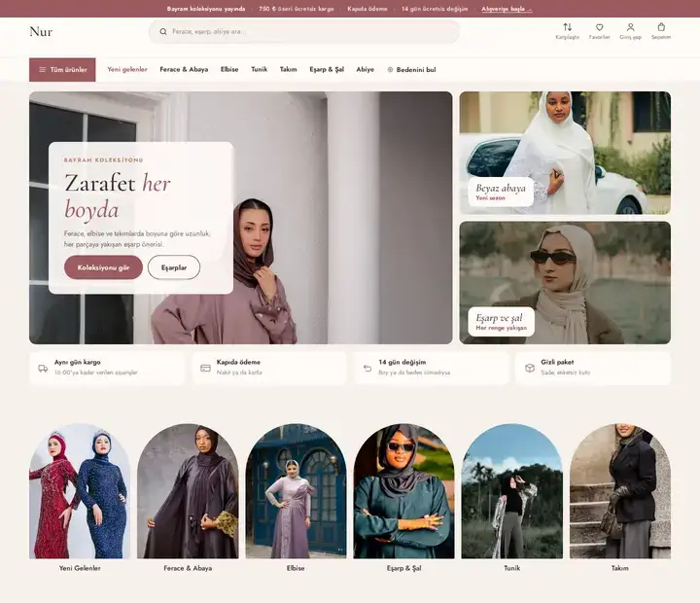Click the hamburger icon in Tüm ürünler
This screenshot has height=603, width=700.
pos(43,70)
